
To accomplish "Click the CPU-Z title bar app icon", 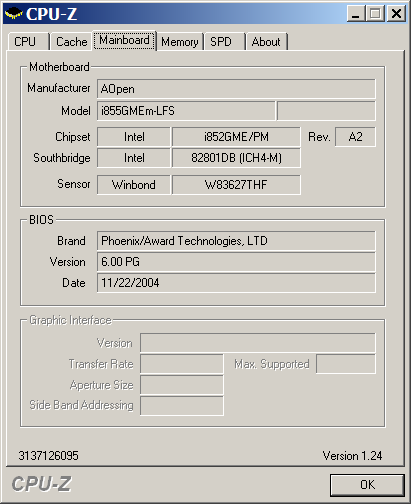I will (13, 14).
